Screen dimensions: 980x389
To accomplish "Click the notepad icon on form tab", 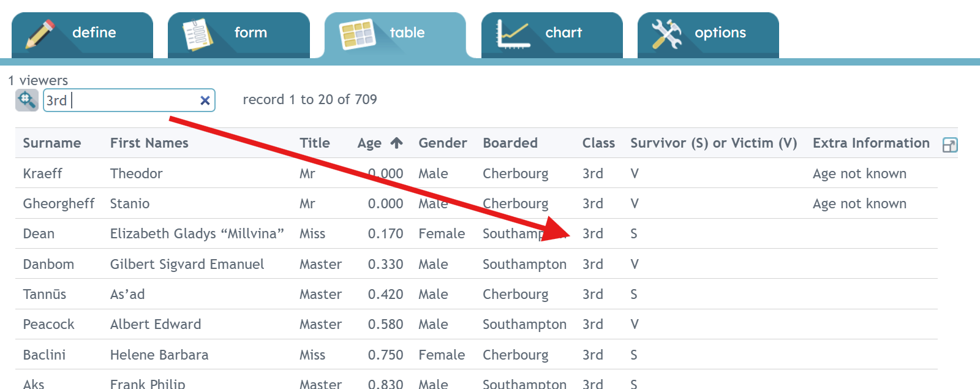I will pos(198,34).
